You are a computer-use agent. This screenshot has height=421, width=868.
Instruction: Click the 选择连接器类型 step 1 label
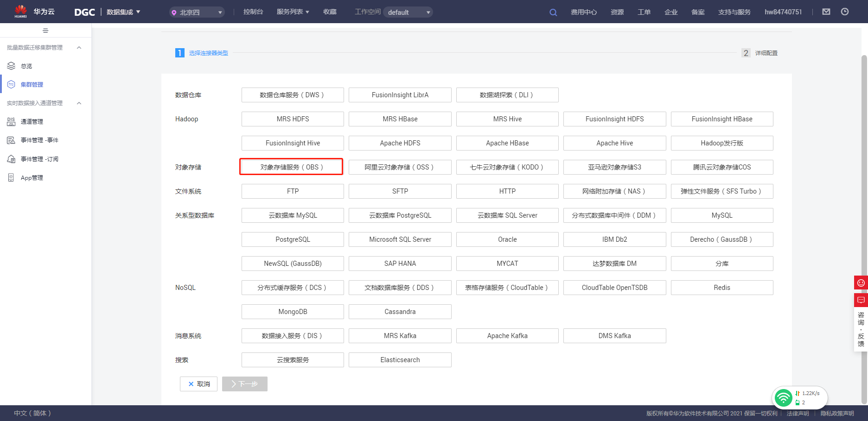pos(208,53)
